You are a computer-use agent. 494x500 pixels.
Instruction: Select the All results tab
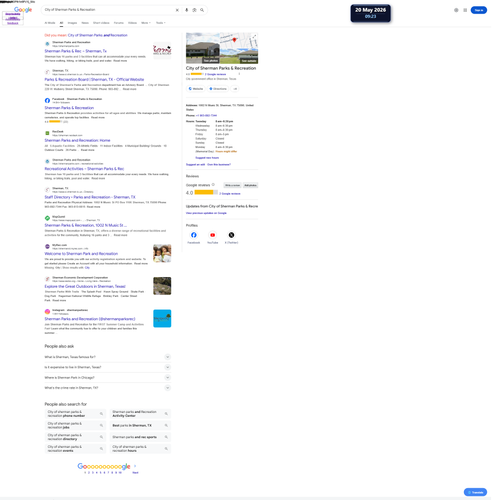click(x=62, y=23)
